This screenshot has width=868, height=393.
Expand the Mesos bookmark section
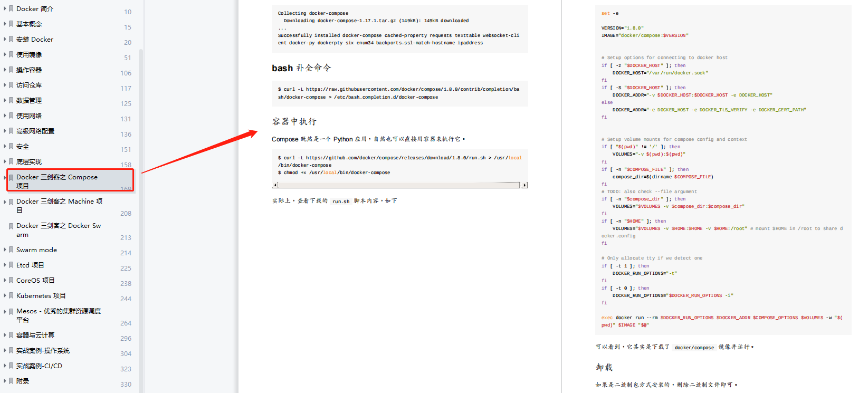(5, 312)
